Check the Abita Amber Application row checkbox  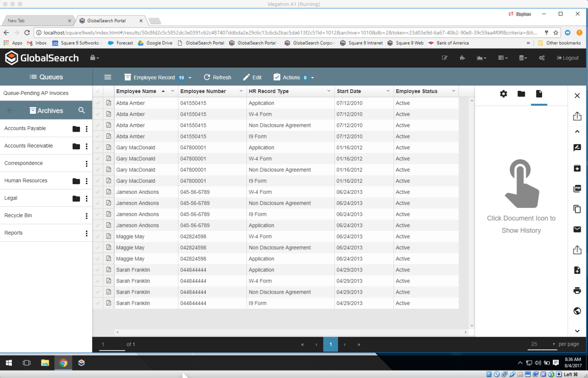click(x=98, y=103)
